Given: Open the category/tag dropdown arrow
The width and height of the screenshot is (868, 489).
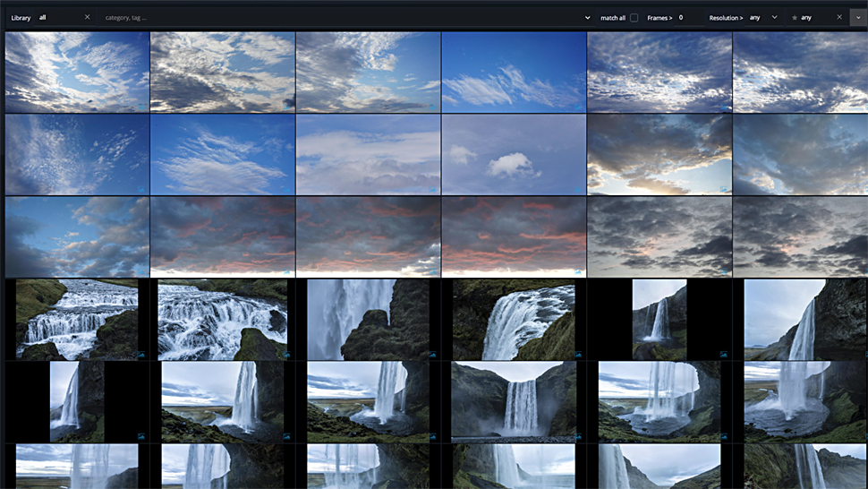Looking at the screenshot, I should 587,18.
